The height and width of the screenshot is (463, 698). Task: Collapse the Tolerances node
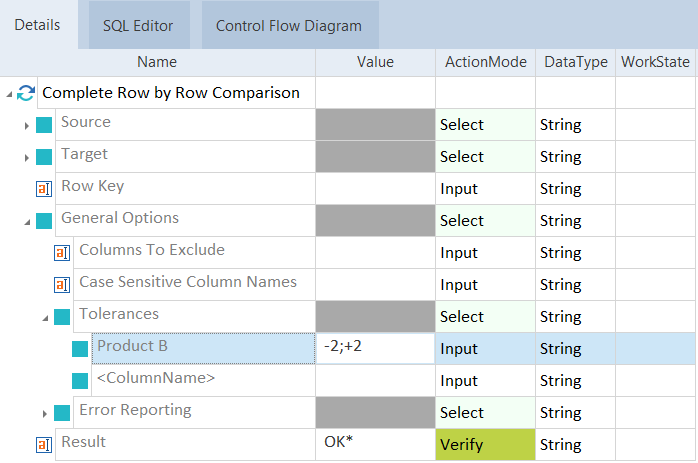(45, 317)
